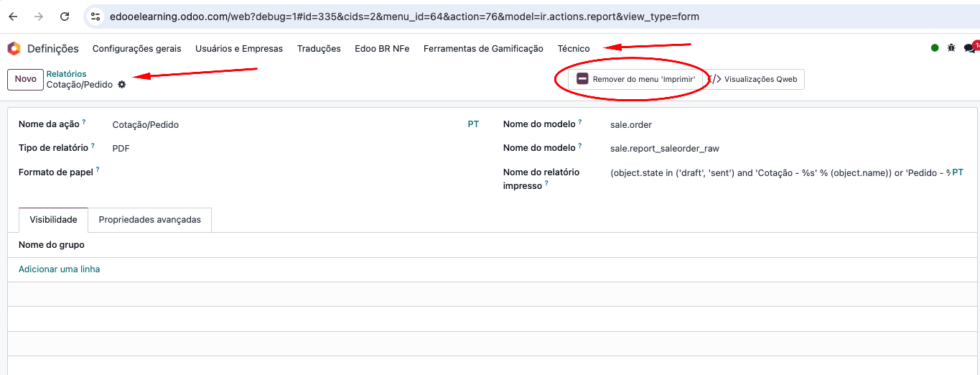Show help tooltip for Tipo de relatório

coord(93,146)
